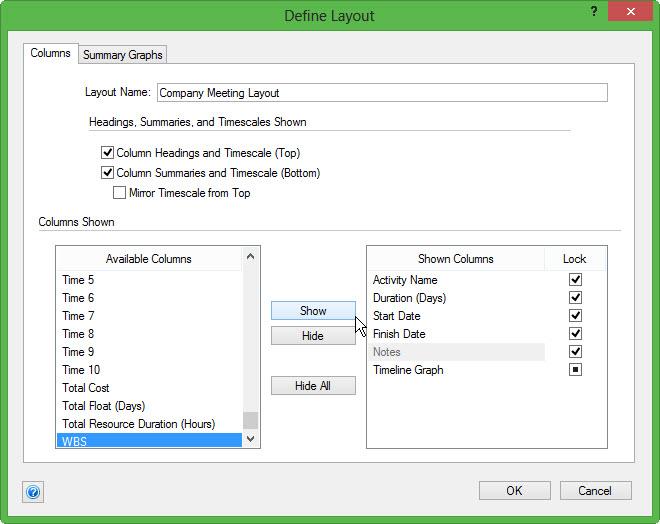Select Duration (Days) in Shown Columns

(409, 298)
